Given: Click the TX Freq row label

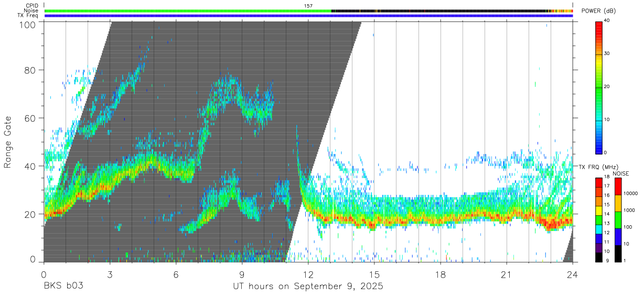Looking at the screenshot, I should click(28, 15).
